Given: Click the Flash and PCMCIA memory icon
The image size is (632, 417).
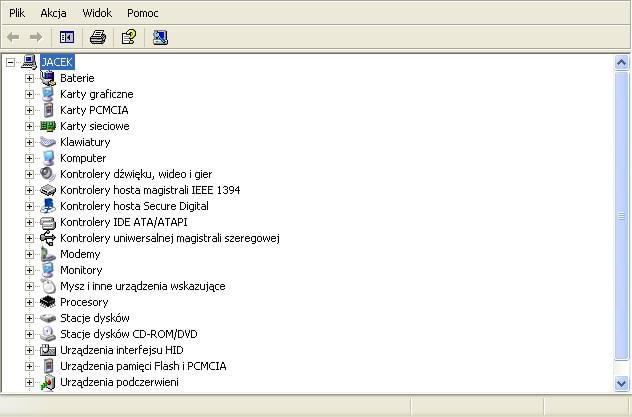Looking at the screenshot, I should 48,366.
